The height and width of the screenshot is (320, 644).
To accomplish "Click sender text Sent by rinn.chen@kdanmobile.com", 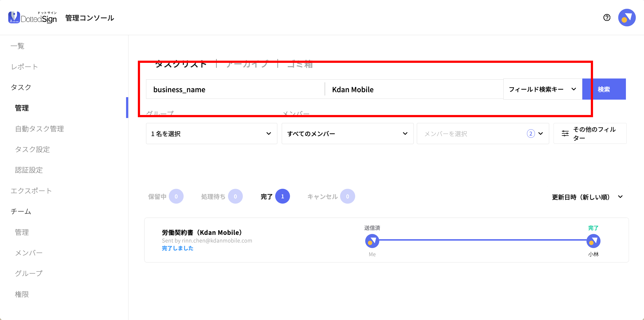I will tap(207, 240).
